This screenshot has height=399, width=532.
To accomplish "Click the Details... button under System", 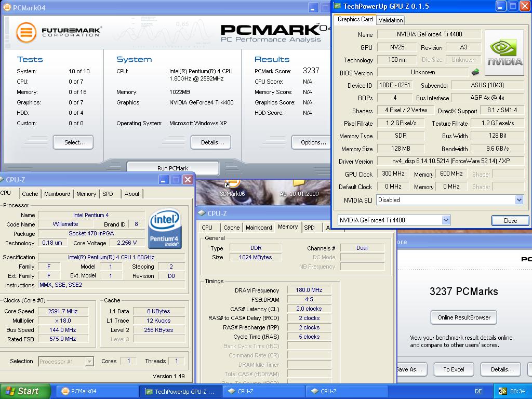I will point(211,142).
